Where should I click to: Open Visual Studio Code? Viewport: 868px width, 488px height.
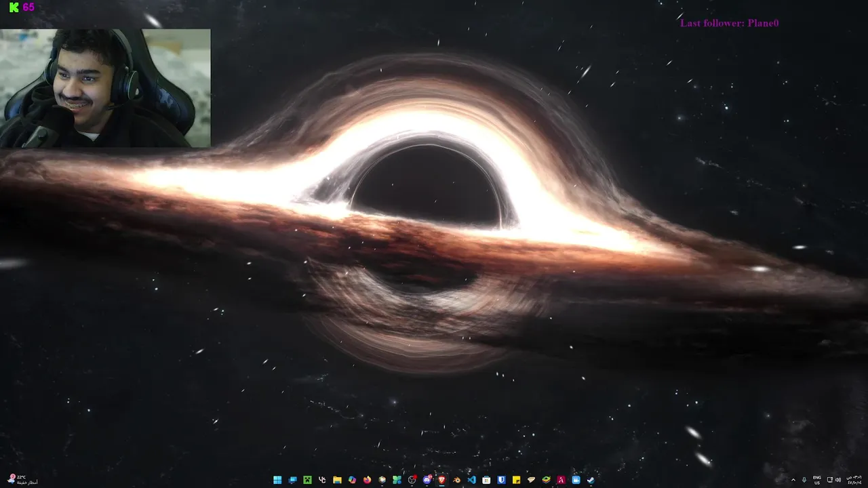click(x=471, y=480)
